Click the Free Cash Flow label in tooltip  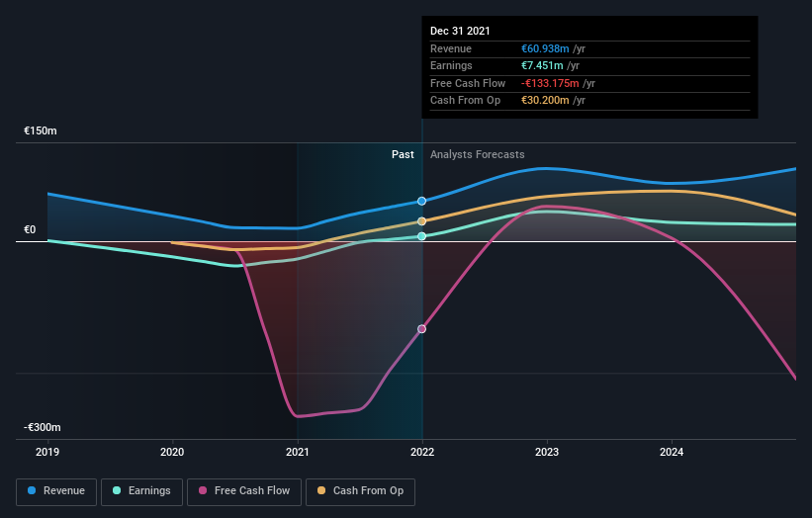(x=468, y=83)
